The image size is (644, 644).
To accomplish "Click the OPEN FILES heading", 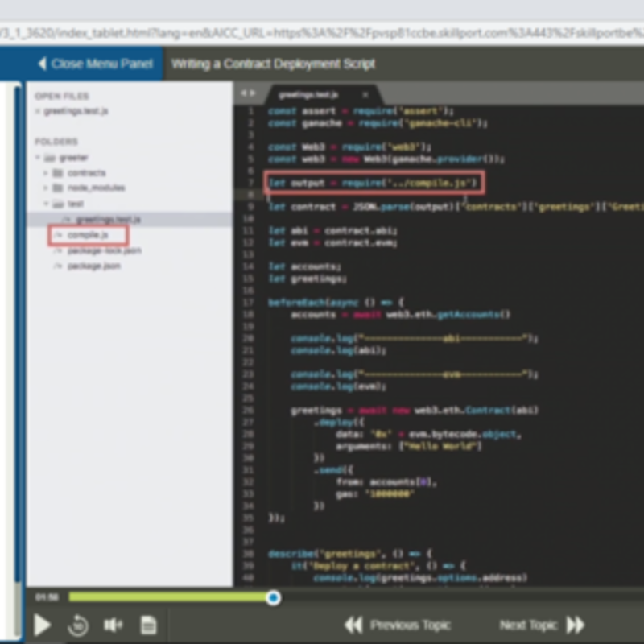I will (x=62, y=96).
